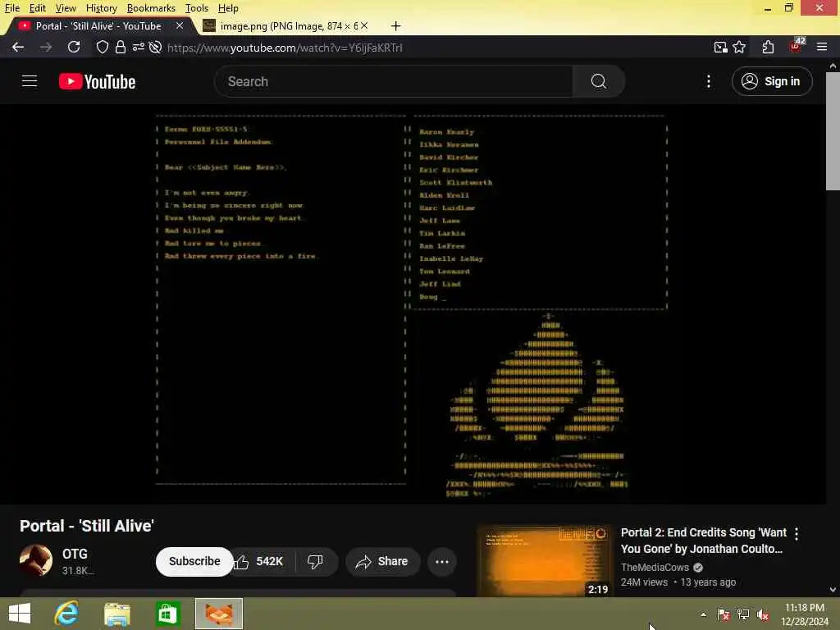Screen dimensions: 840x630
Task: Open the Windows Start button
Action: pos(20,614)
